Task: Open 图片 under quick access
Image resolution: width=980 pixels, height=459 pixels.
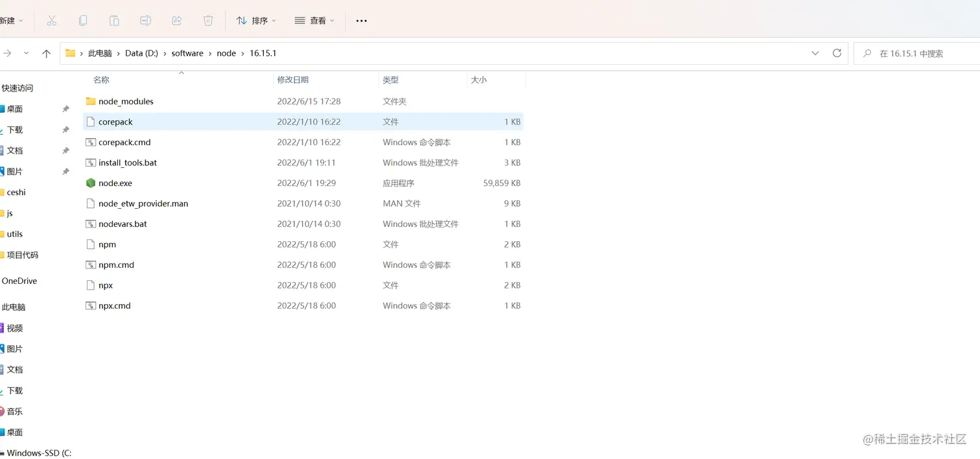Action: pos(15,171)
